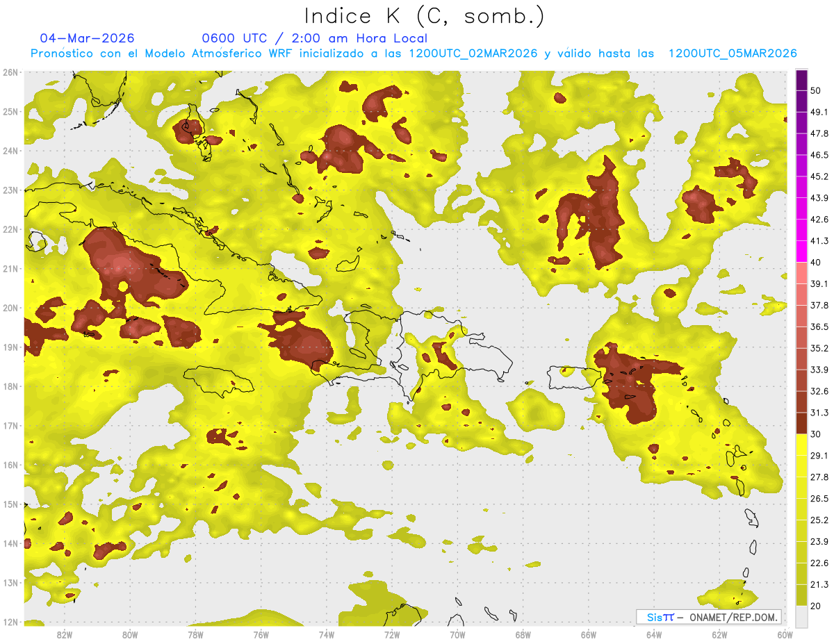Click the map title 'Indice K (C, somb.)'
Screen dimensions: 834x644
coord(425,16)
